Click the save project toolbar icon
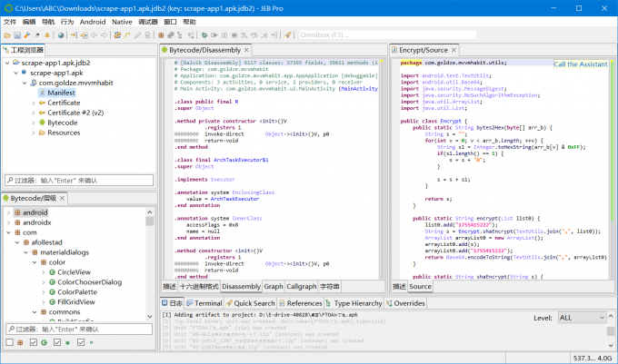This screenshot has height=364, width=618. [x=18, y=34]
